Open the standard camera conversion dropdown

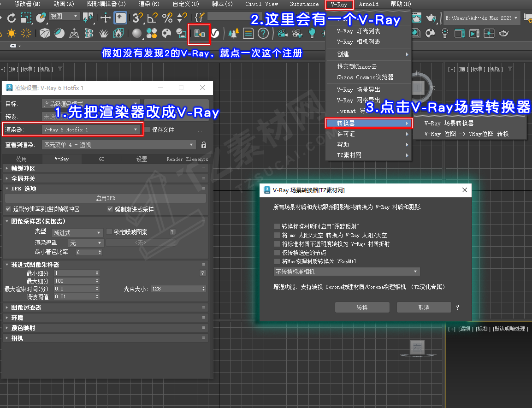point(347,272)
